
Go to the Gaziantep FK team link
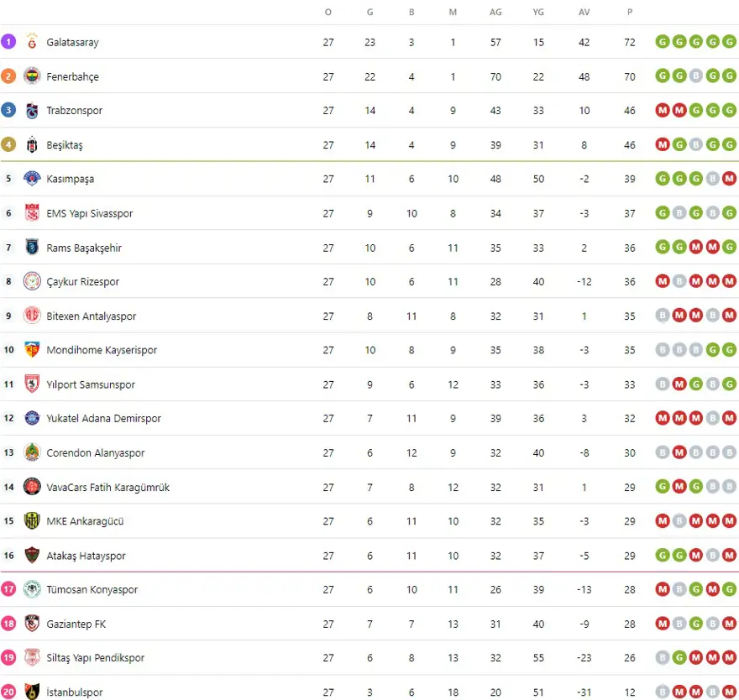pyautogui.click(x=76, y=624)
